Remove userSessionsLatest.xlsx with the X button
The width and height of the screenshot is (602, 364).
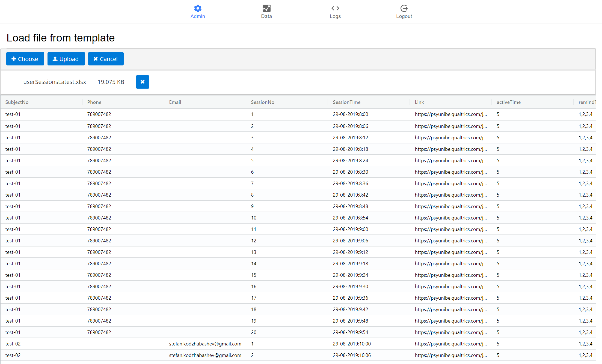click(x=143, y=82)
